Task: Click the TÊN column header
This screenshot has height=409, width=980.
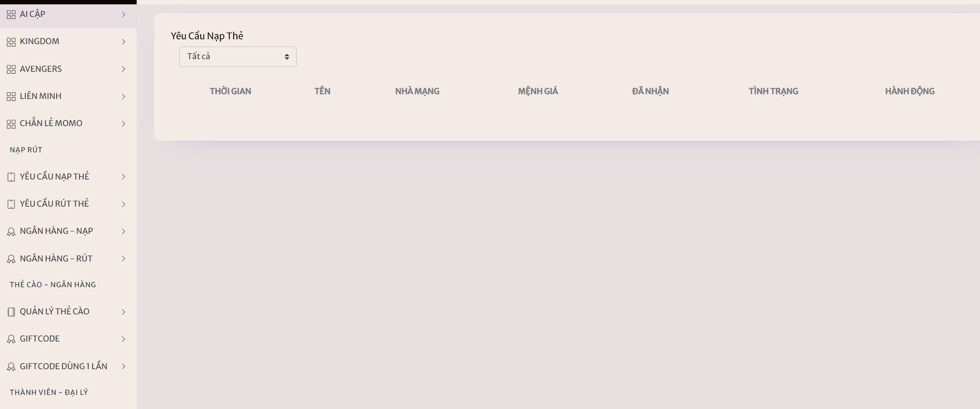Action: [x=322, y=91]
